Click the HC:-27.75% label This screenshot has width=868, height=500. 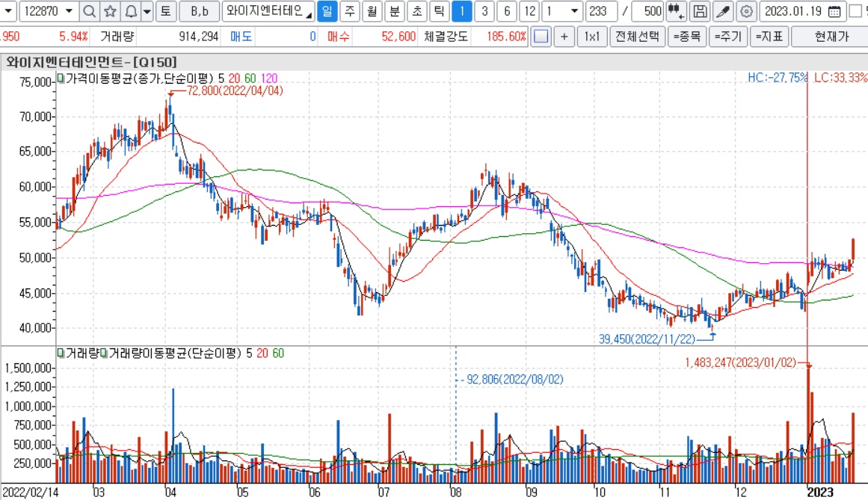pyautogui.click(x=778, y=78)
